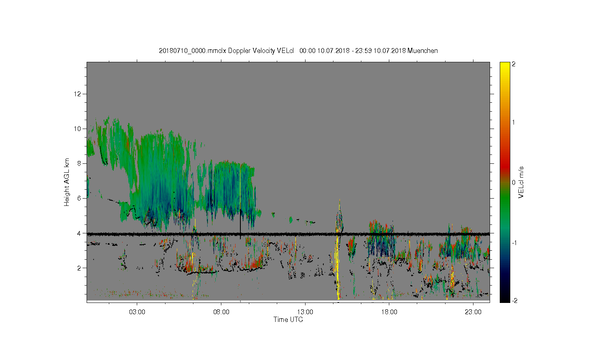
Task: Click the 13:00 time tick label
Action: click(x=305, y=312)
